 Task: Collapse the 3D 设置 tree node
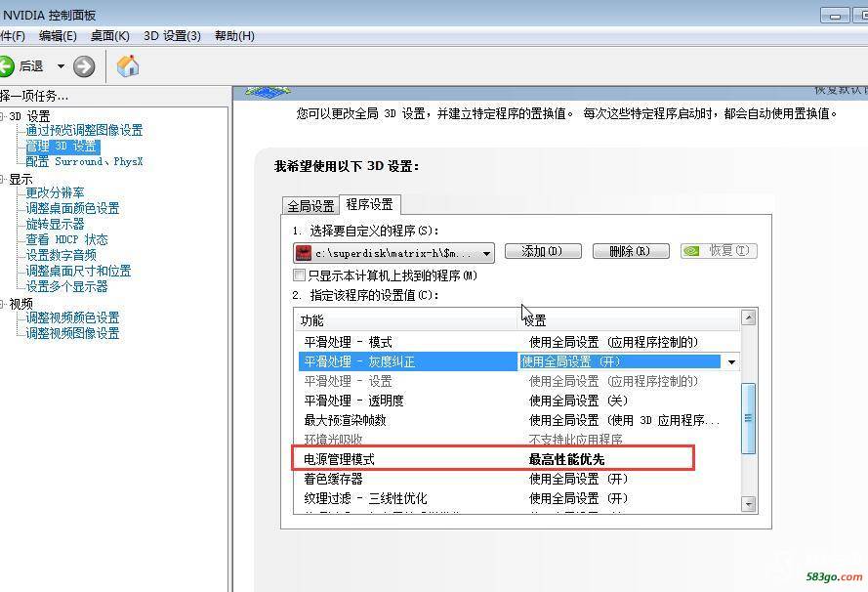(x=2, y=116)
